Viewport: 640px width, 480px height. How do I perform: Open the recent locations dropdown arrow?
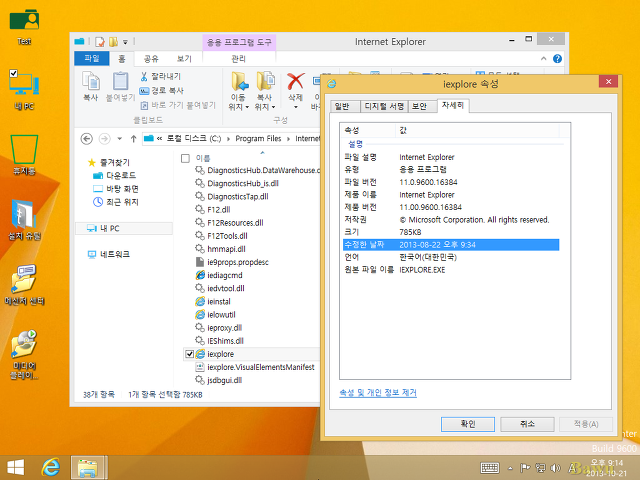click(119, 139)
